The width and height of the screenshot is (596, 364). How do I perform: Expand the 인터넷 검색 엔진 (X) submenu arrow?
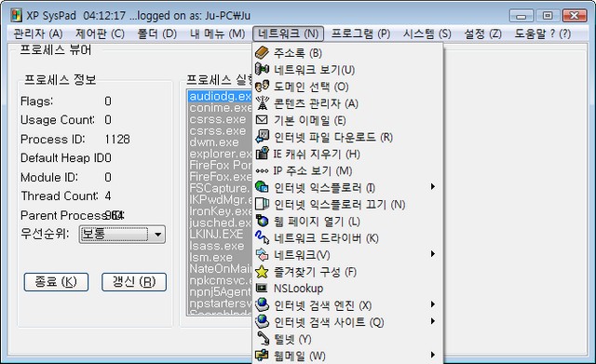(x=432, y=304)
